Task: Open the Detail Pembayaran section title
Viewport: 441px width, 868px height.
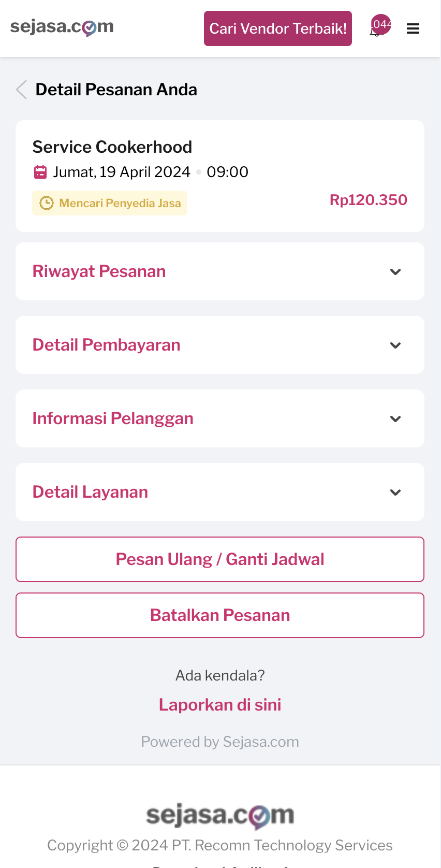Action: coord(107,345)
